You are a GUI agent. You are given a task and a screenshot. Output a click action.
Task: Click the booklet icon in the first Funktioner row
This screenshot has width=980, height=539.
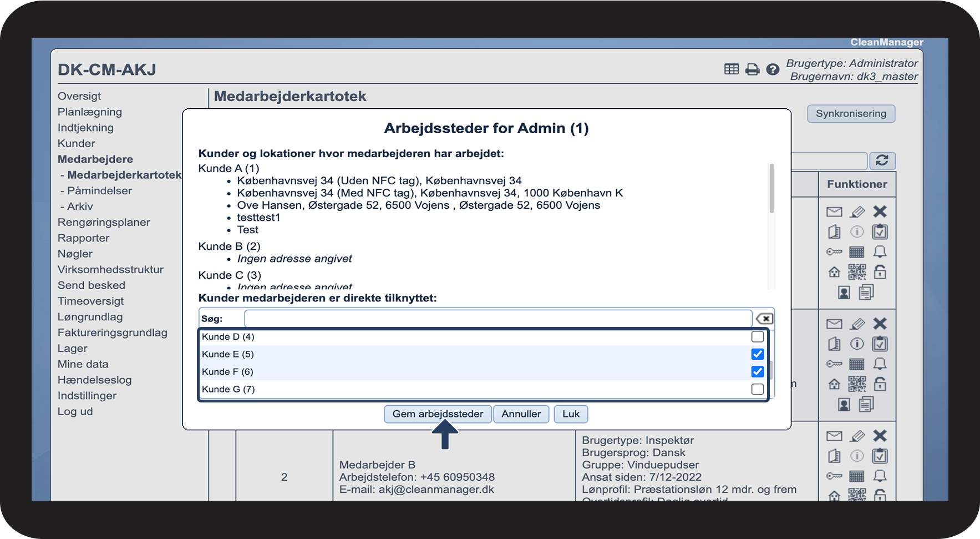[x=834, y=232]
